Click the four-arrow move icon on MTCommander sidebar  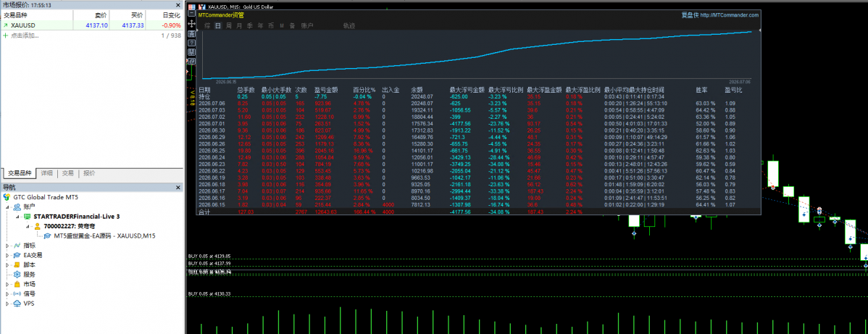pyautogui.click(x=191, y=24)
